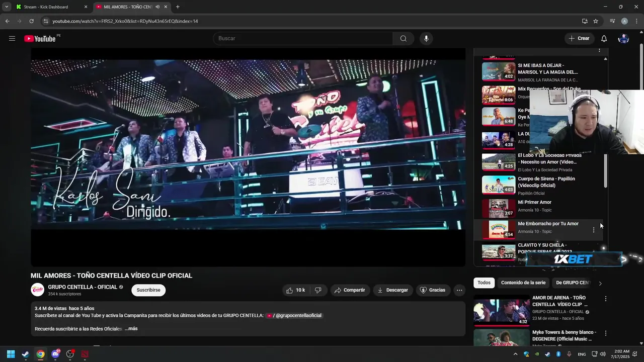The width and height of the screenshot is (644, 362).
Task: Click the Buscar search field
Action: click(303, 39)
